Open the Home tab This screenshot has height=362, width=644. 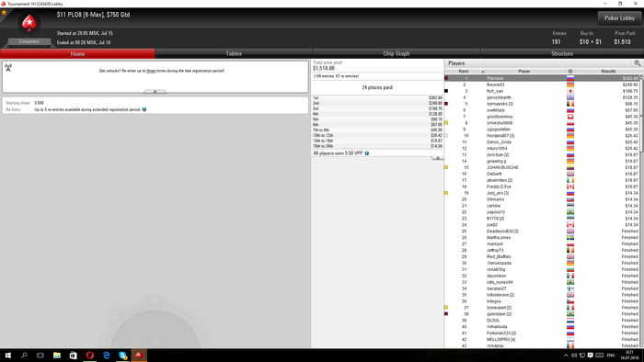(x=77, y=53)
